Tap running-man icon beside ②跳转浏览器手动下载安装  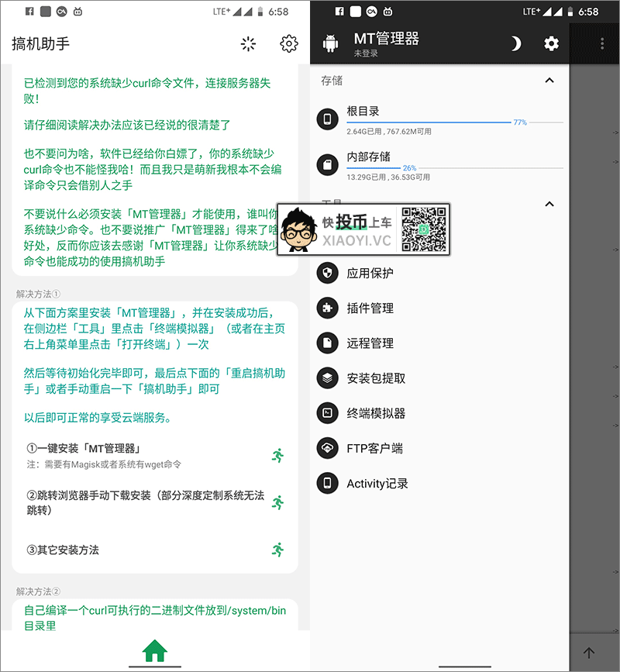click(x=277, y=503)
